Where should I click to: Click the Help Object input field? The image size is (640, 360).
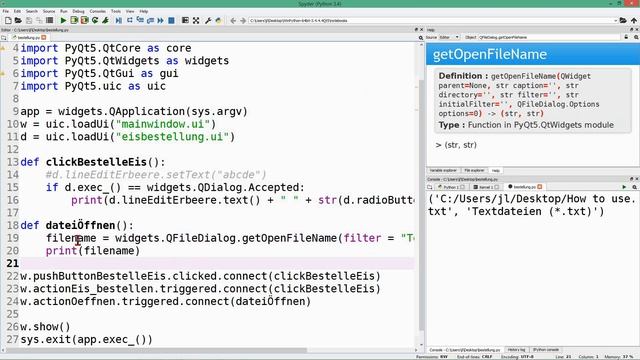click(x=549, y=37)
